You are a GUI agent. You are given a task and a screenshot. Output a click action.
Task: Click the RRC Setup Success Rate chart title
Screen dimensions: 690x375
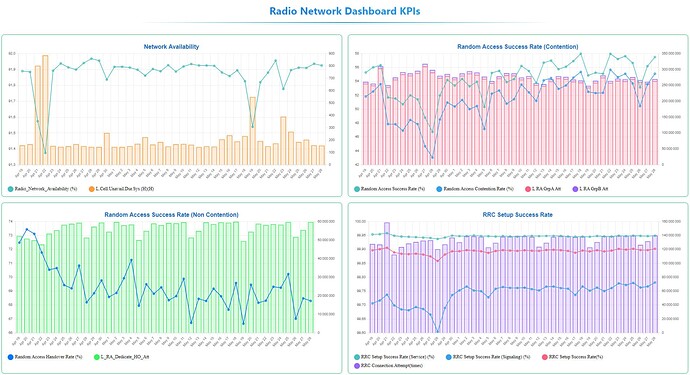pos(518,215)
